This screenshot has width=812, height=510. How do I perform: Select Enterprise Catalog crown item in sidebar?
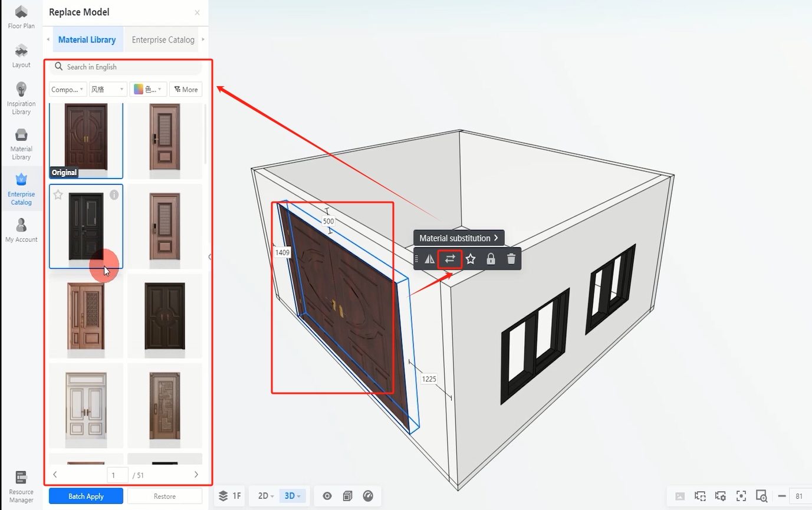[21, 189]
